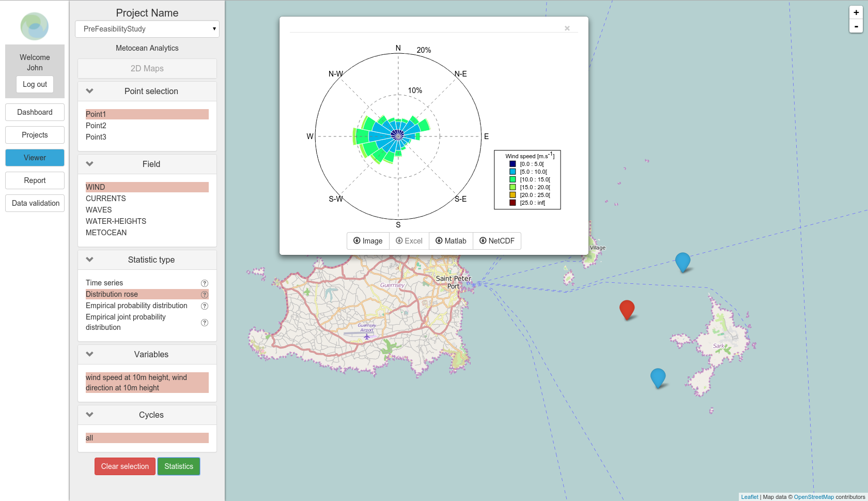This screenshot has width=868, height=501.
Task: Open the Dashboard page
Action: 35,112
